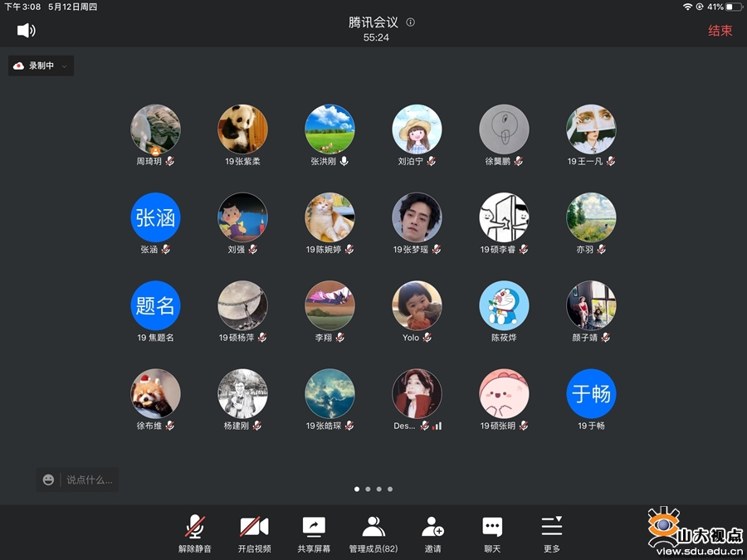Image resolution: width=747 pixels, height=560 pixels.
Task: Tap the speaker audio output icon
Action: (x=26, y=31)
